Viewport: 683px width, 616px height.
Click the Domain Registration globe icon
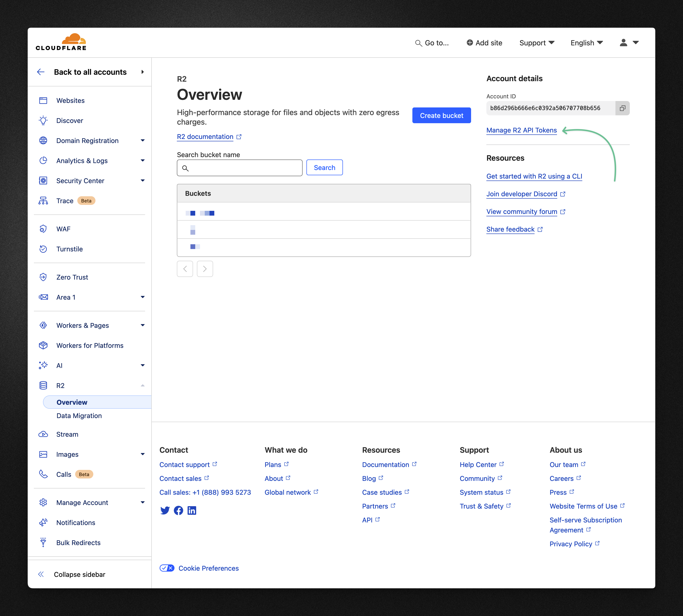[43, 140]
